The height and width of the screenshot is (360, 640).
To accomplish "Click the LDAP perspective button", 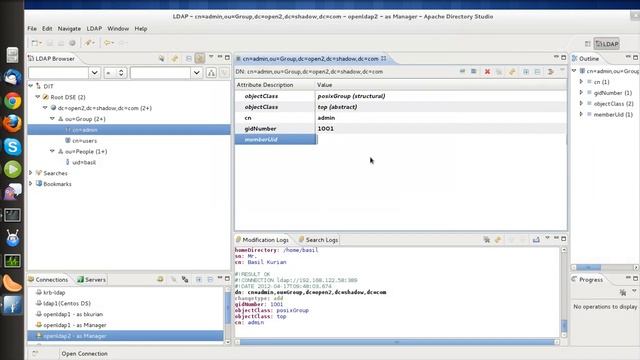I will click(x=607, y=44).
